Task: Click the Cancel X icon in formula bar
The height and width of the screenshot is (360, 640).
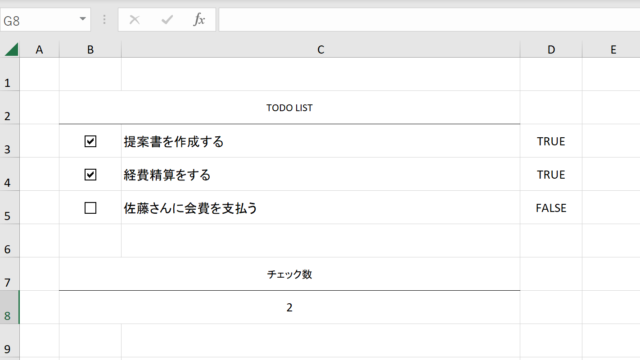Action: coord(135,19)
